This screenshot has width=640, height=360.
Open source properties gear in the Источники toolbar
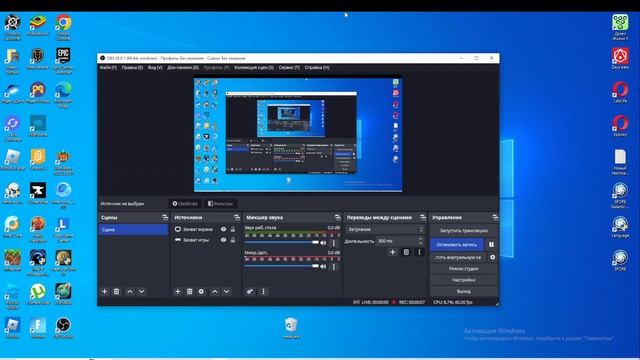[x=201, y=291]
